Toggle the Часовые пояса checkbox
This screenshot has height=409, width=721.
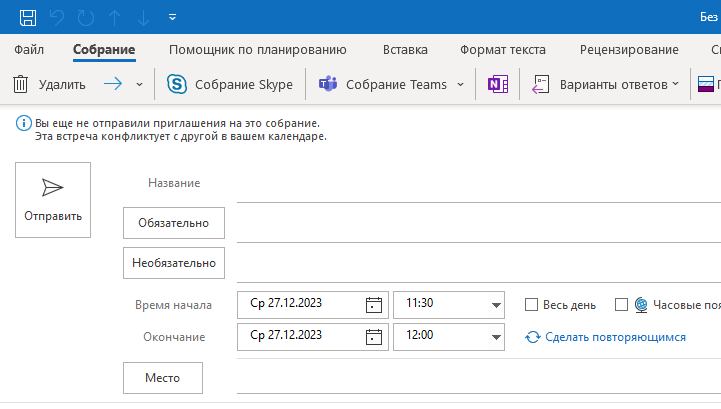(621, 305)
